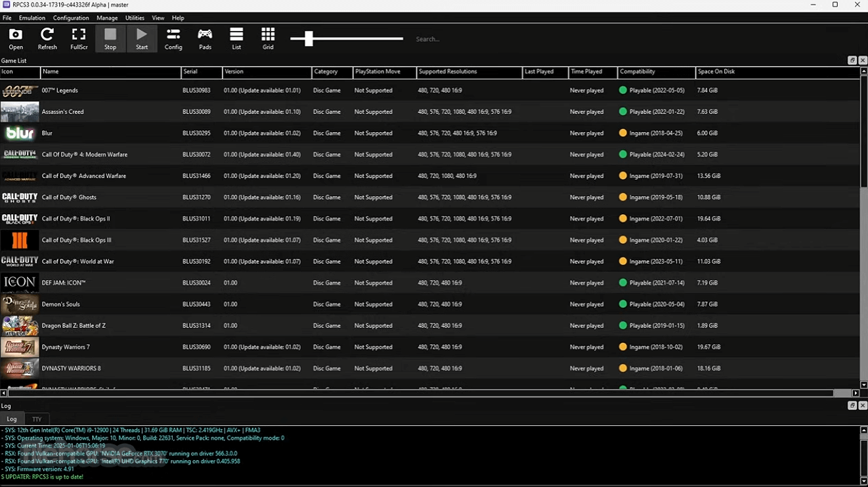The height and width of the screenshot is (487, 868).
Task: Select the 007 Legends game icon
Action: point(20,91)
